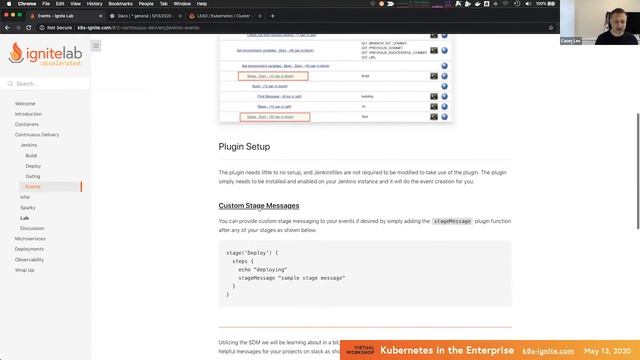Collapse the Continuous Delivery sidebar section
The width and height of the screenshot is (640, 360).
[x=37, y=135]
